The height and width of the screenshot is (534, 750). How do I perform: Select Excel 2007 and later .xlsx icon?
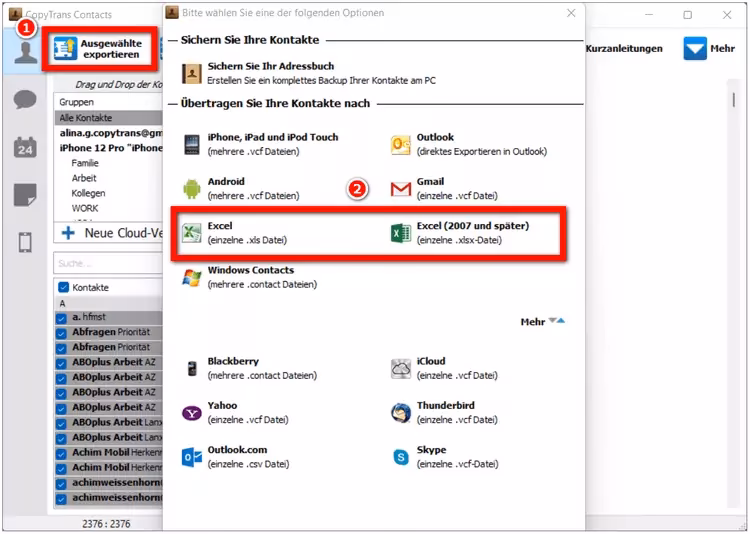coord(400,233)
